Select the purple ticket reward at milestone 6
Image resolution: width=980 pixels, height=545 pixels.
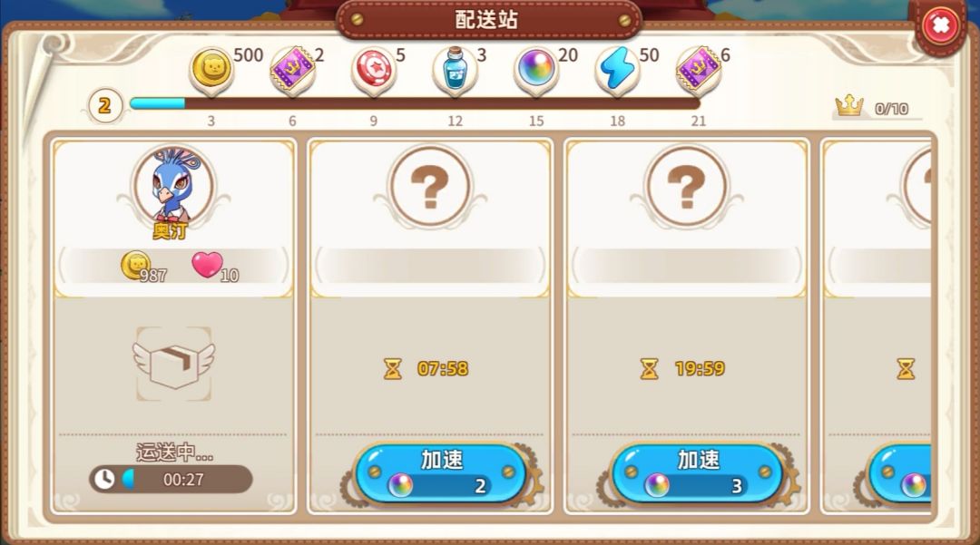point(292,69)
